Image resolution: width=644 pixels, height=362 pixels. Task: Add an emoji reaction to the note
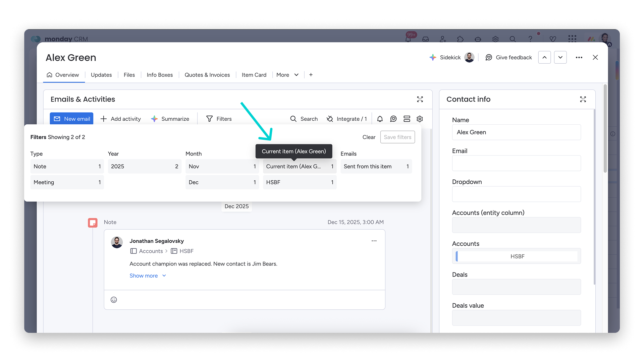click(114, 300)
